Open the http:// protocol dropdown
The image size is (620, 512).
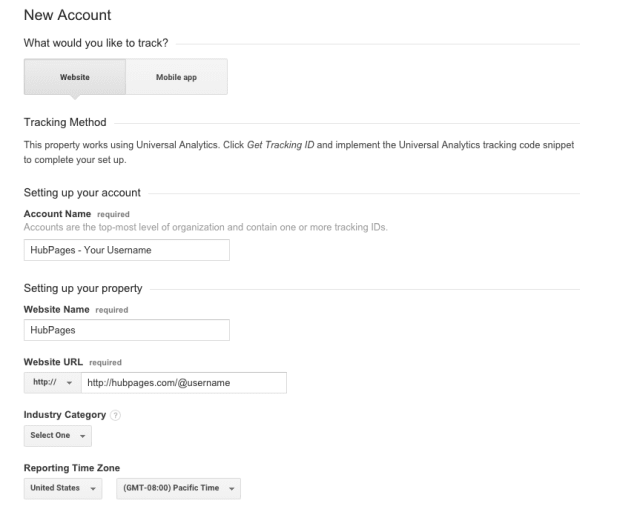coord(52,383)
